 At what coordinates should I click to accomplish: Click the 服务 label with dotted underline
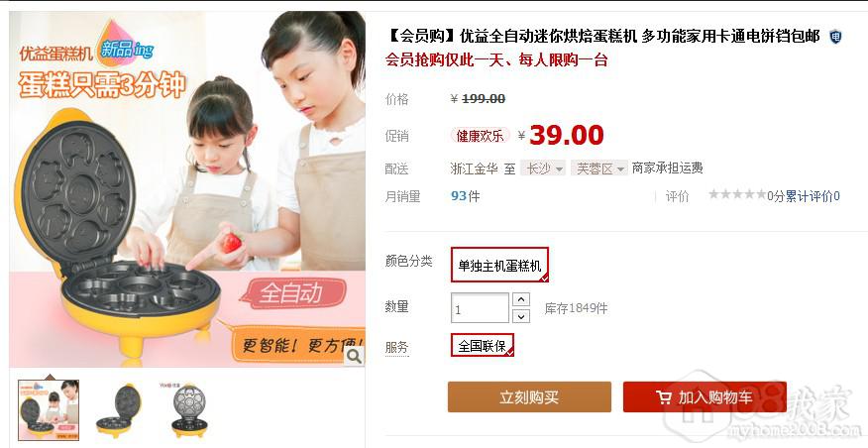pyautogui.click(x=397, y=348)
